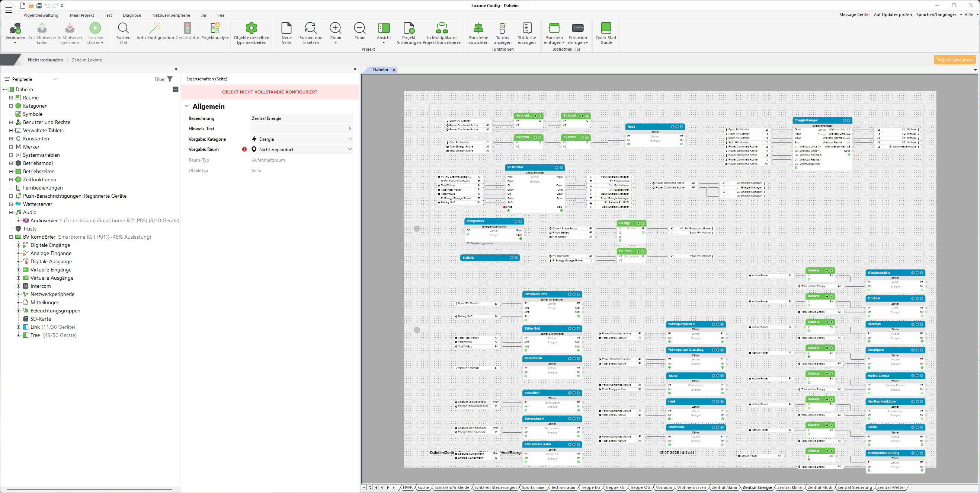Screen dimensions: 980x493
Task: Open Projektanalyse from the ribbon
Action: [215, 29]
